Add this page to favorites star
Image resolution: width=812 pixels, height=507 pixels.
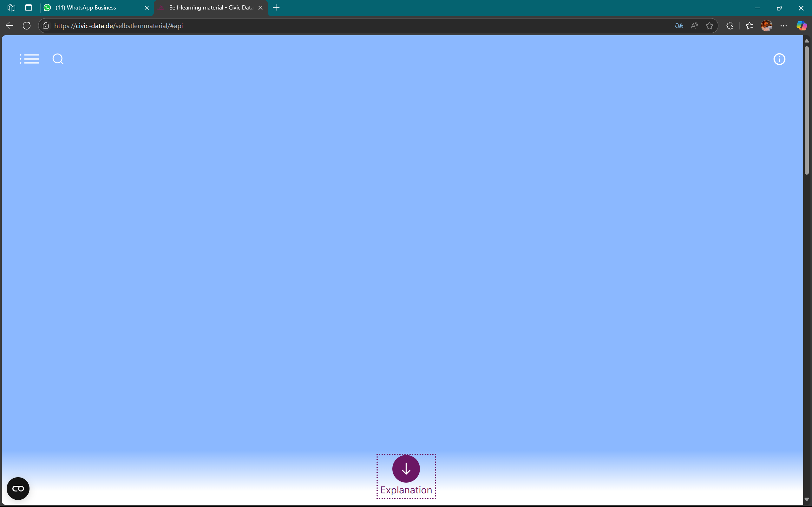(x=709, y=26)
